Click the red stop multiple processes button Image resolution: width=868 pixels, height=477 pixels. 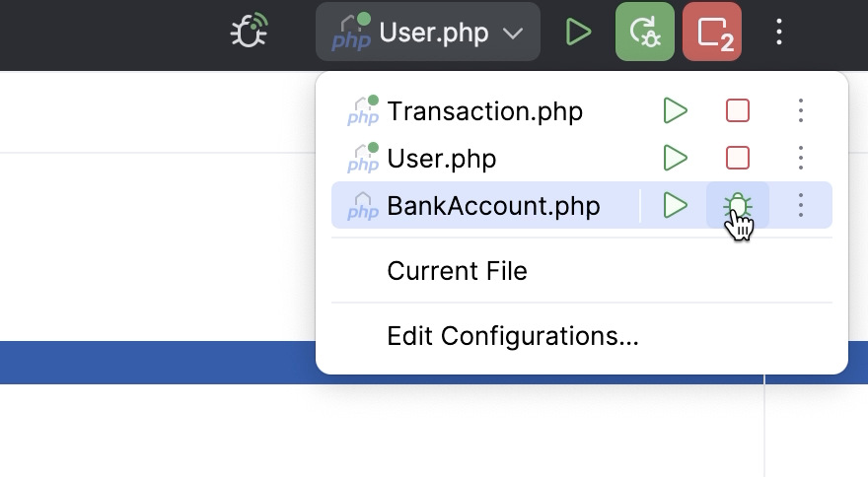(711, 33)
